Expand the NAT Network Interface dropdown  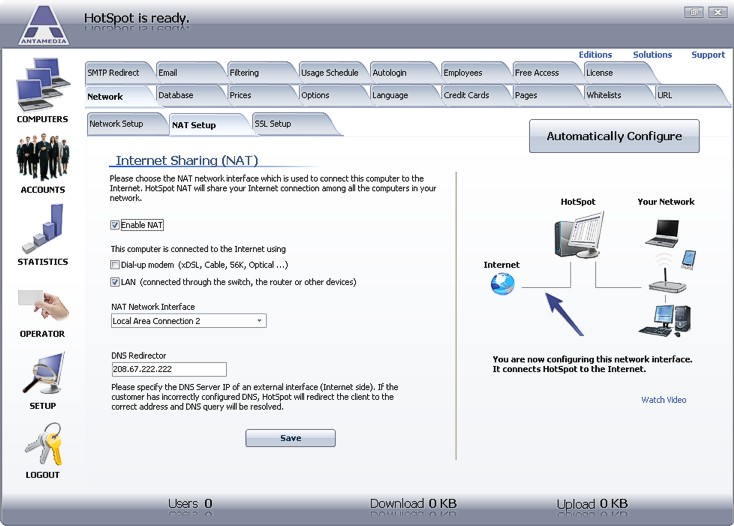point(259,321)
